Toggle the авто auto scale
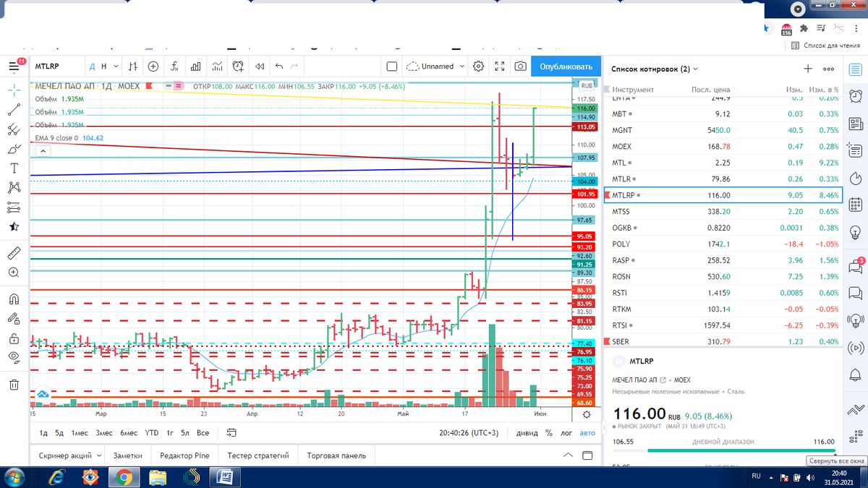 point(587,433)
